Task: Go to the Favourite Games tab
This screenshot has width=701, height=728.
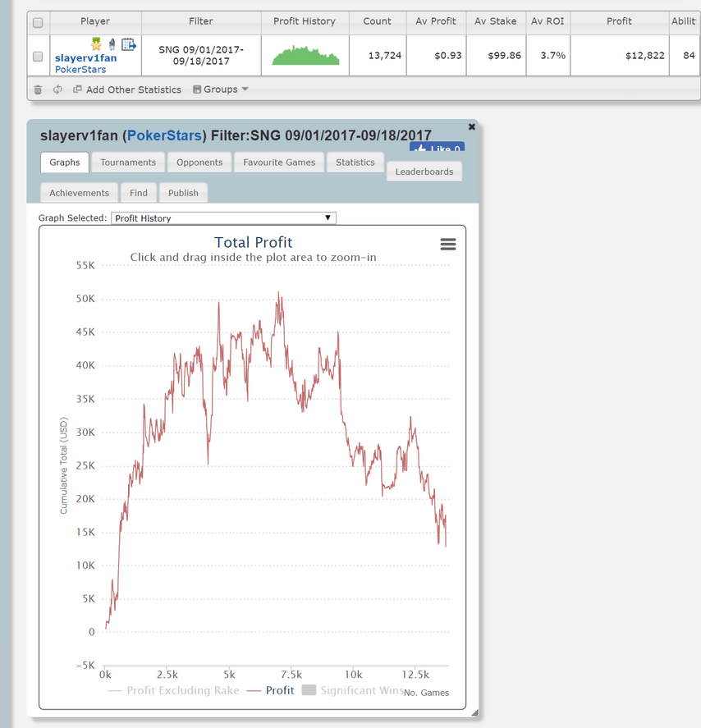Action: [x=279, y=163]
